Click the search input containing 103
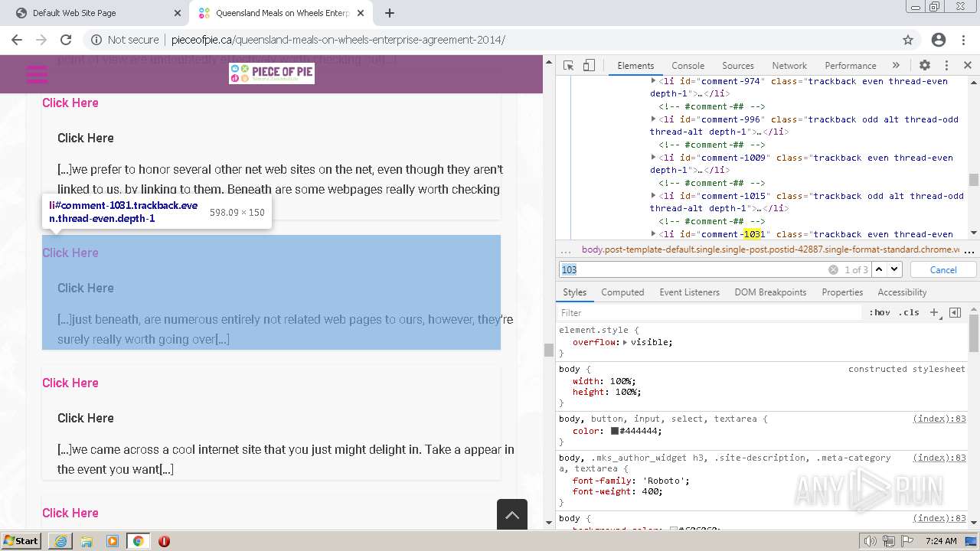The height and width of the screenshot is (551, 980). pos(693,269)
